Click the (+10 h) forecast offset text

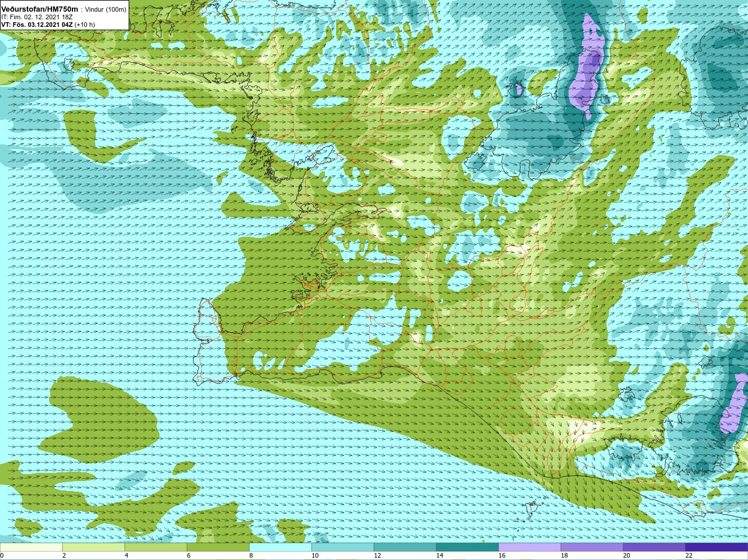pyautogui.click(x=85, y=25)
